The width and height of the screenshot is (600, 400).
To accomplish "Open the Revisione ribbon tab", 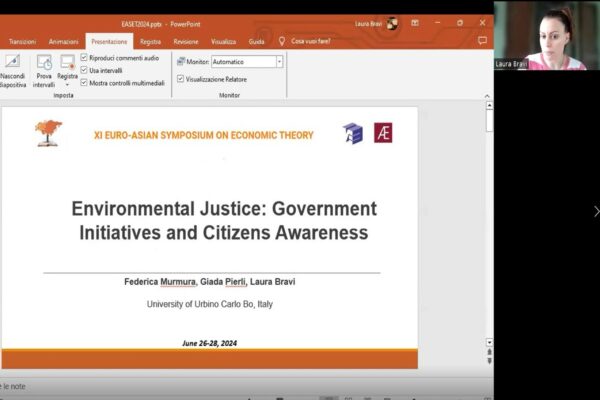I will pyautogui.click(x=185, y=41).
